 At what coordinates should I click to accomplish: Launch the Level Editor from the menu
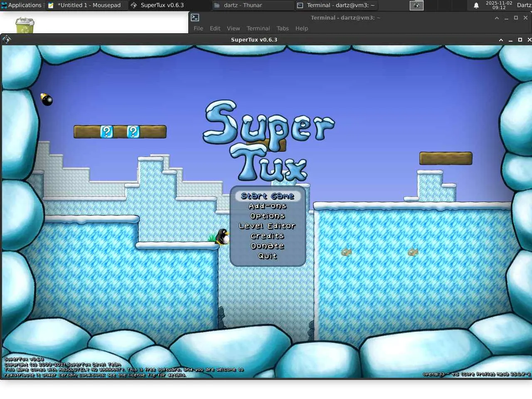pyautogui.click(x=267, y=226)
